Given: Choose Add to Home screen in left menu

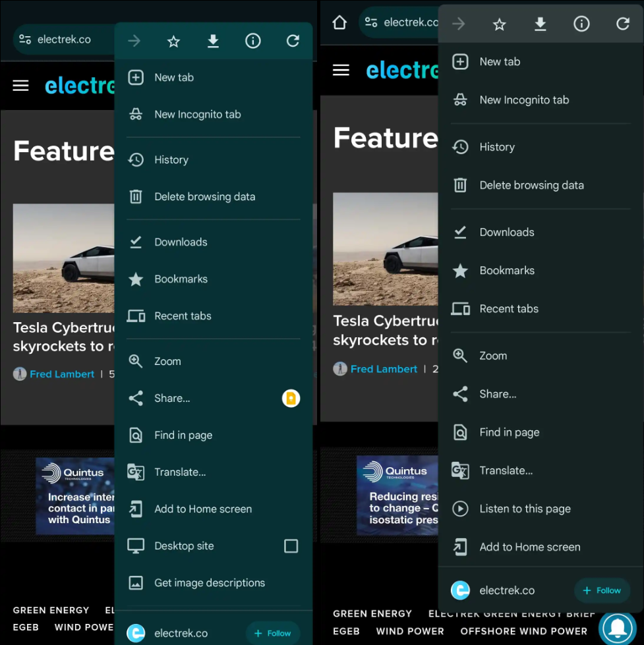Looking at the screenshot, I should tap(214, 509).
